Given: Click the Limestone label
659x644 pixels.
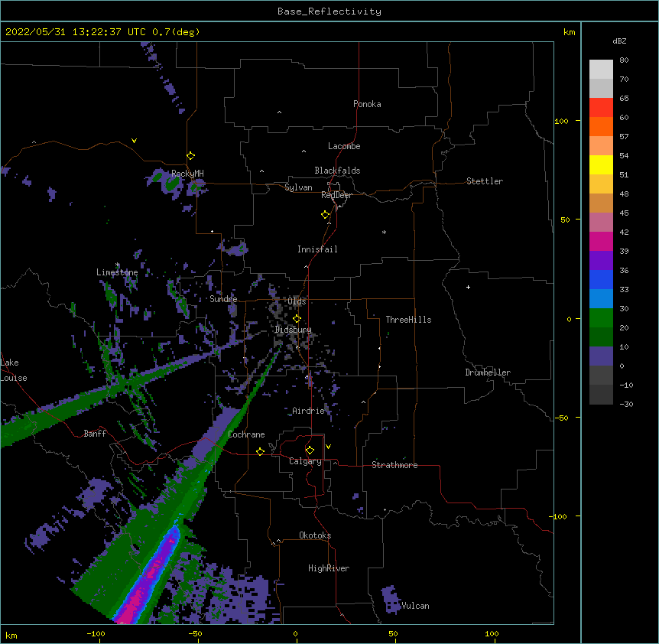Looking at the screenshot, I should click(117, 272).
